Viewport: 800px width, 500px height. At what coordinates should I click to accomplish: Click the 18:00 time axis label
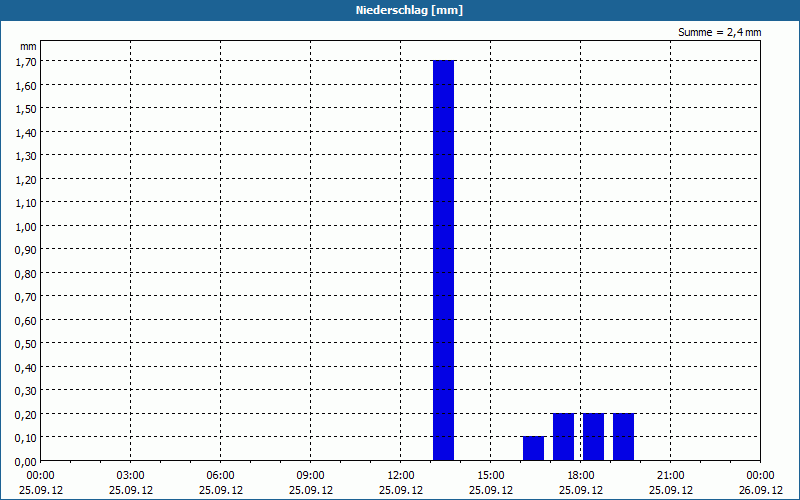click(x=581, y=476)
